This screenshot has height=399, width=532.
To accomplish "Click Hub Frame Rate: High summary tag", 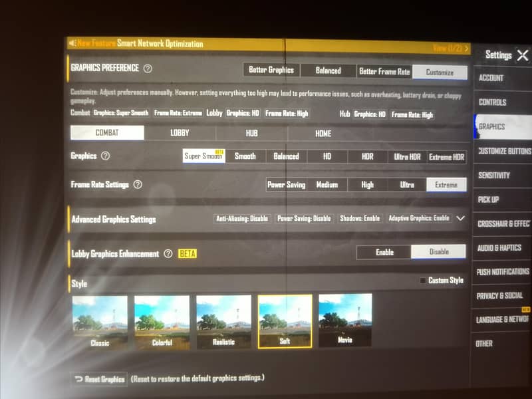I will coord(412,114).
